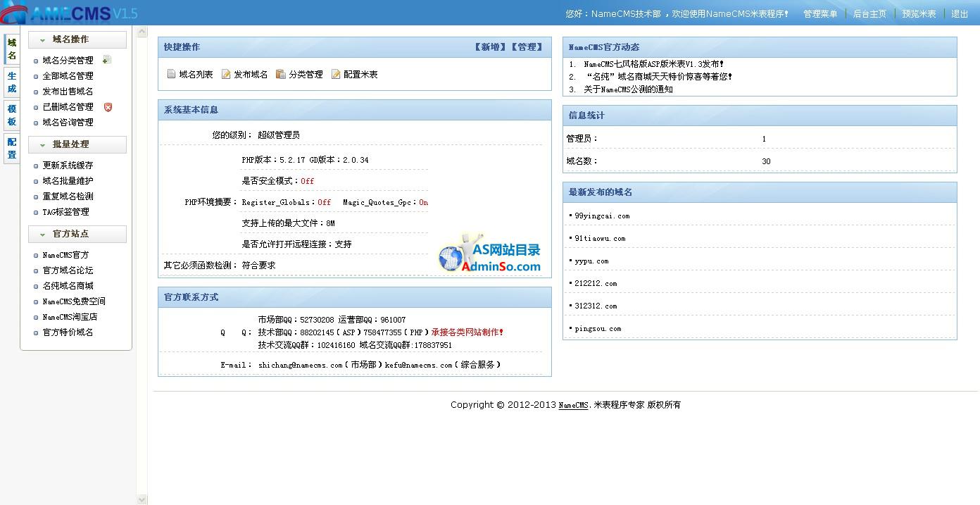Collapse the 批量处理 sidebar section
This screenshot has width=980, height=505.
[x=77, y=144]
